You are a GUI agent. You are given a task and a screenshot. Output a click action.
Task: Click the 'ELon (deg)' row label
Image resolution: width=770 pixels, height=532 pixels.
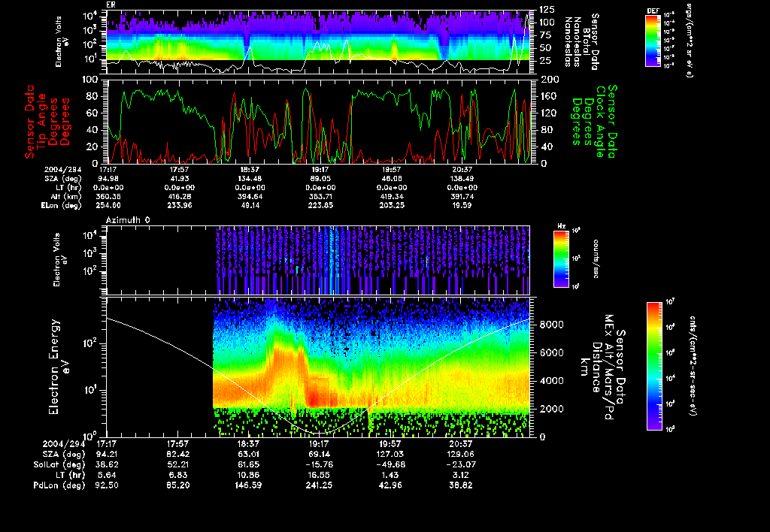click(x=62, y=206)
